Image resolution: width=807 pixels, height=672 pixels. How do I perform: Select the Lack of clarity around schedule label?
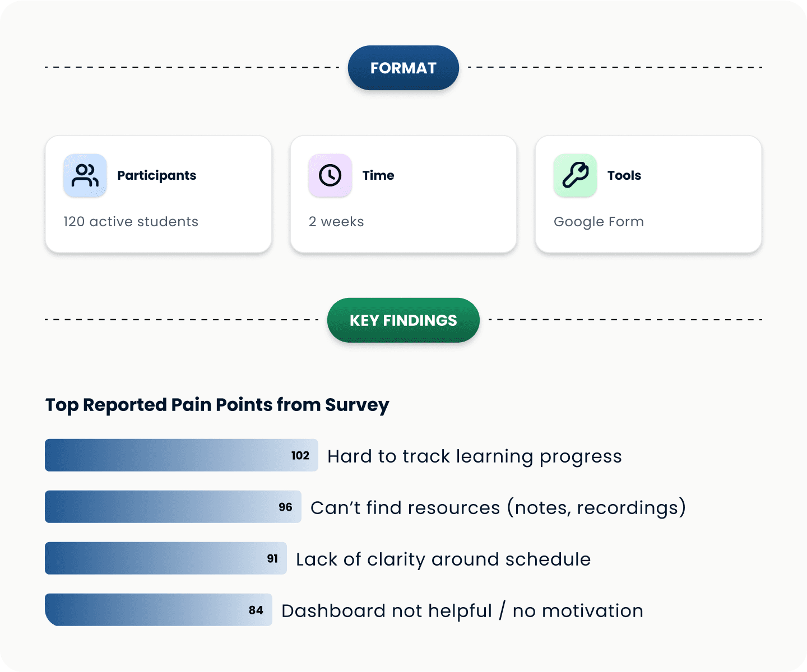tap(443, 559)
